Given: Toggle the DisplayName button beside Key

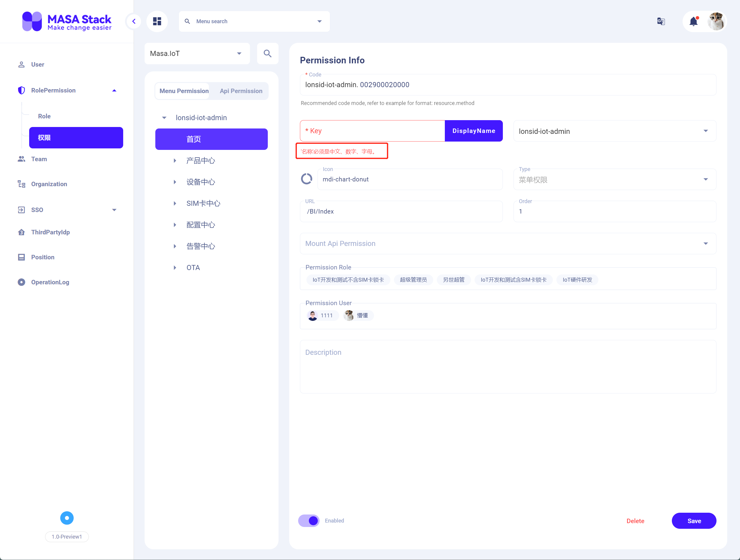Looking at the screenshot, I should coord(473,131).
